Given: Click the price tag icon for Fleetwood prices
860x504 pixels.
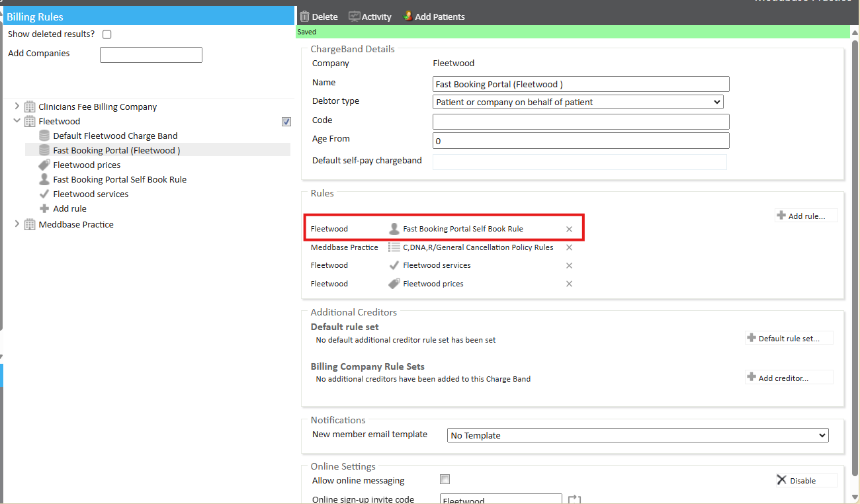Looking at the screenshot, I should 44,165.
